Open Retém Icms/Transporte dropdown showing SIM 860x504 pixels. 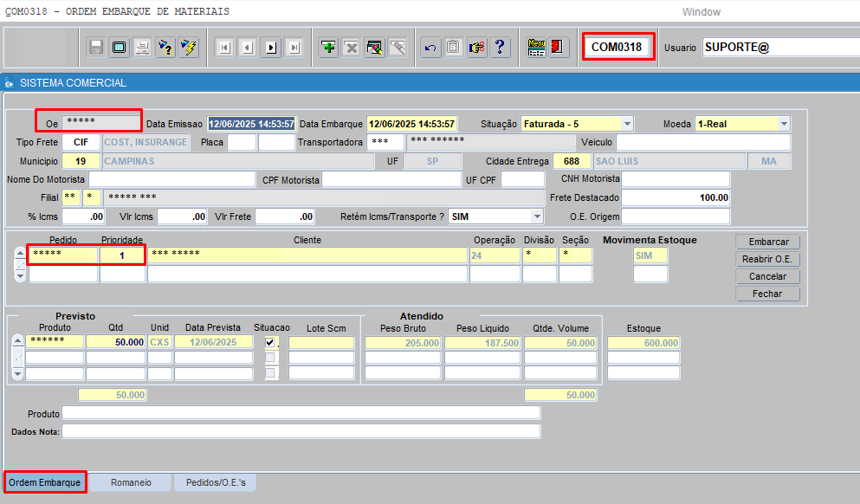click(x=537, y=216)
